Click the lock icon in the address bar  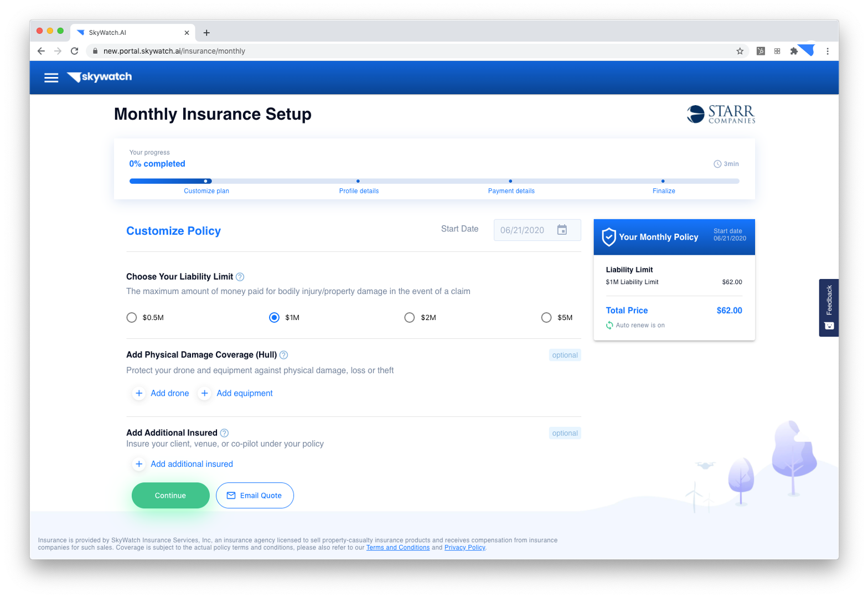tap(95, 51)
